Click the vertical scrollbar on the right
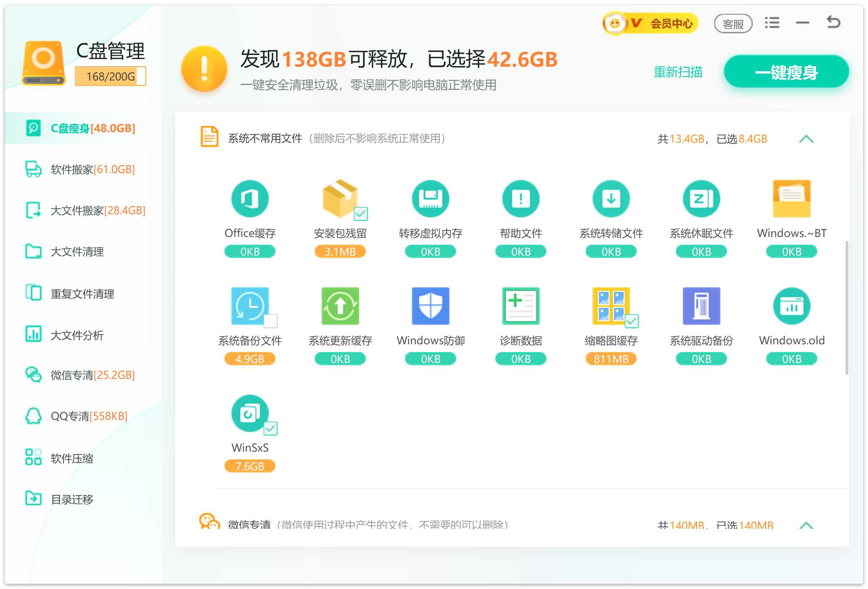 [x=846, y=308]
